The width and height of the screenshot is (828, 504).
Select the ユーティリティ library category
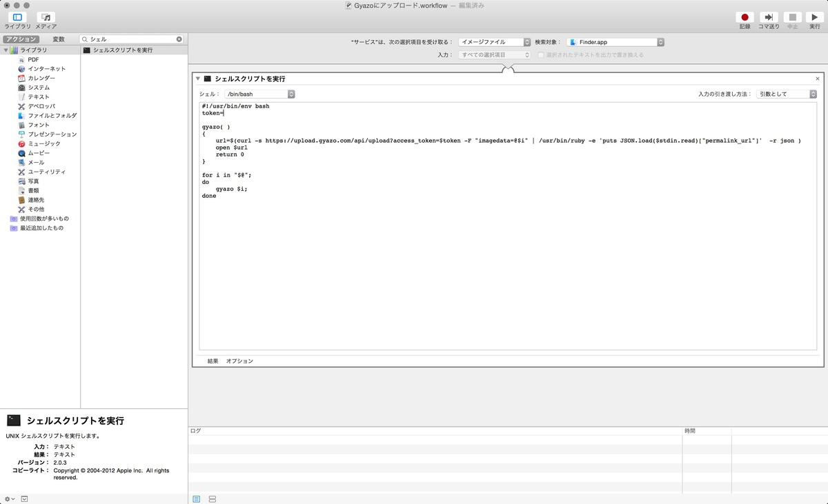tap(47, 172)
